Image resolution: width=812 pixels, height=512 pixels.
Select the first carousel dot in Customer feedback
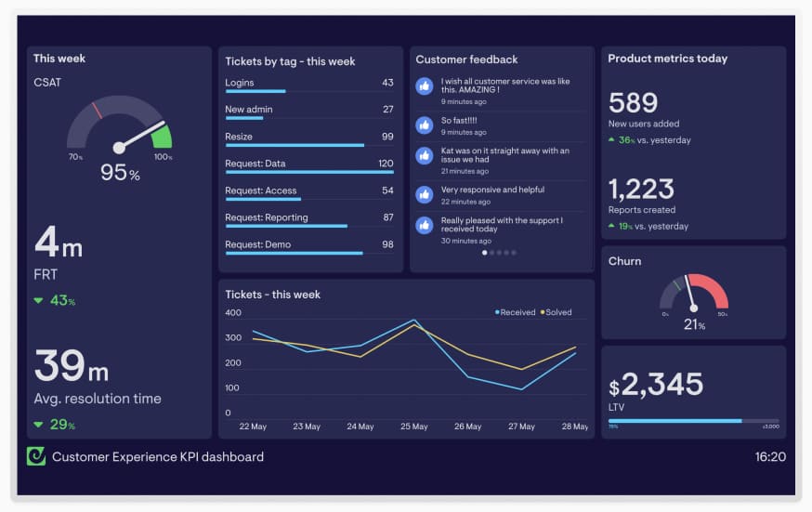pyautogui.click(x=484, y=252)
